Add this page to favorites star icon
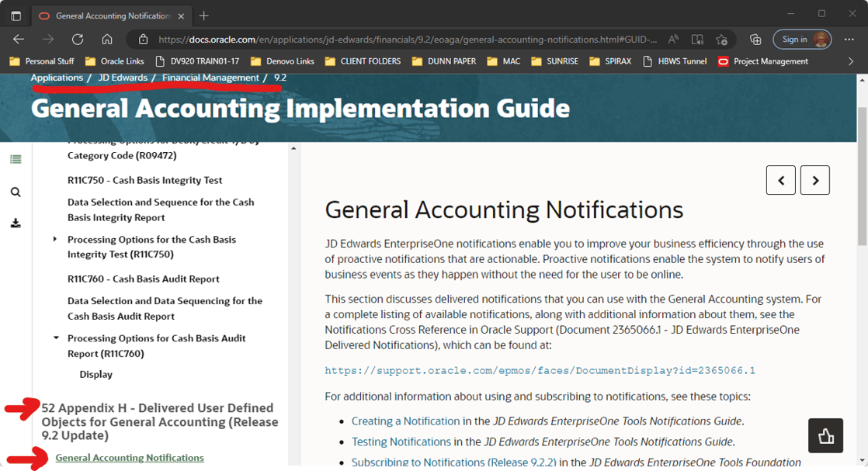The image size is (868, 471). tap(721, 40)
